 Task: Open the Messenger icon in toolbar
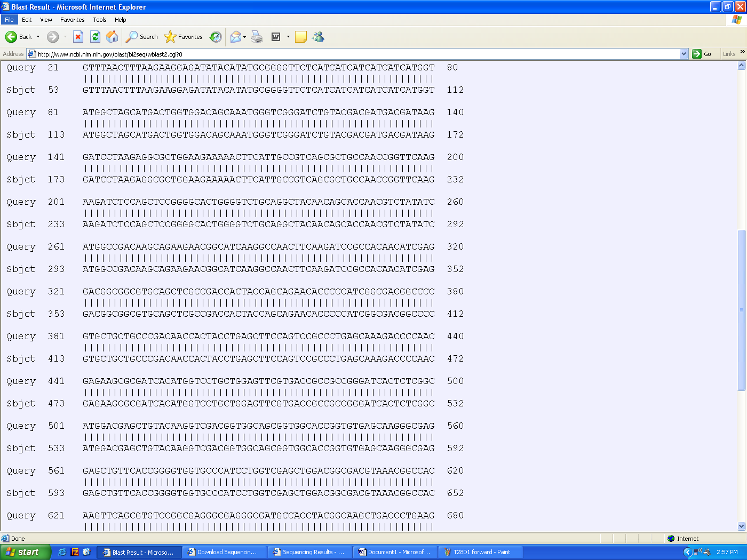319,37
